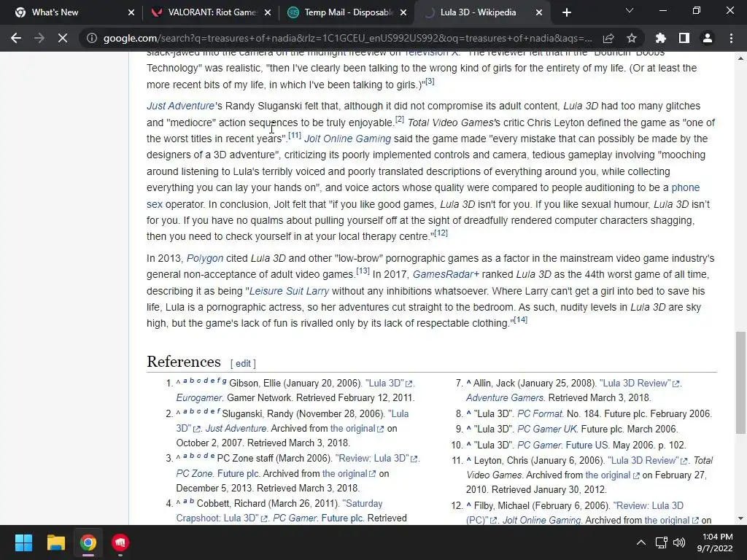Share this page icon in address bar

(608, 38)
